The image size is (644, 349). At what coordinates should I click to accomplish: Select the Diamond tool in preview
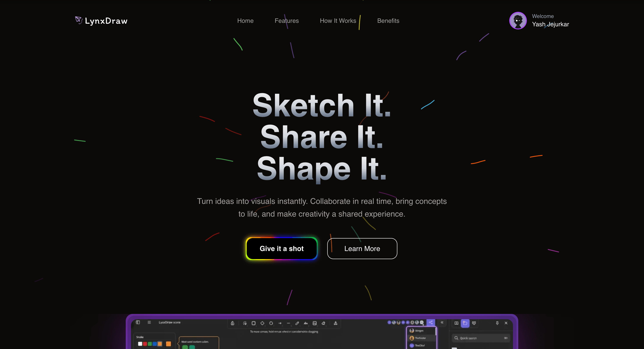(x=262, y=323)
